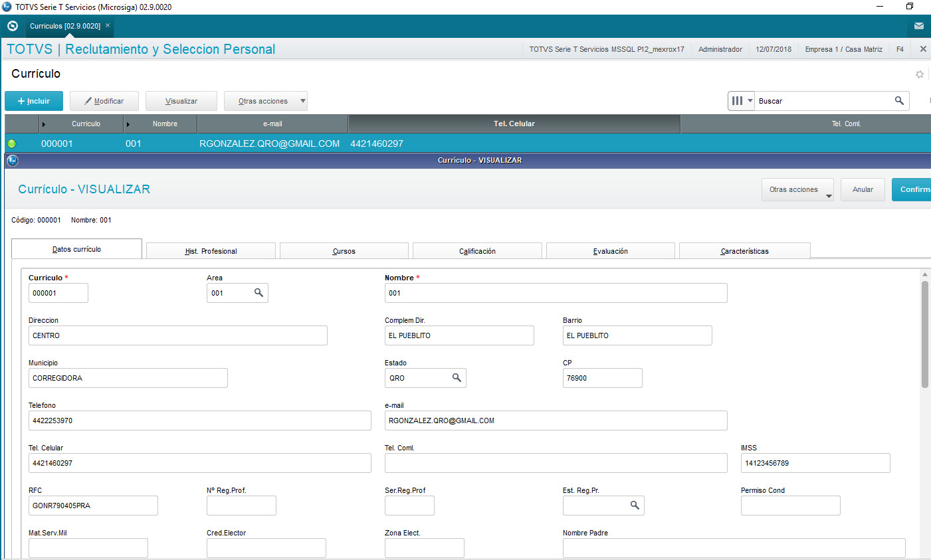Screen dimensions: 931x560
Task: Click the Mat.Serv.Mil field
Action: (88, 548)
